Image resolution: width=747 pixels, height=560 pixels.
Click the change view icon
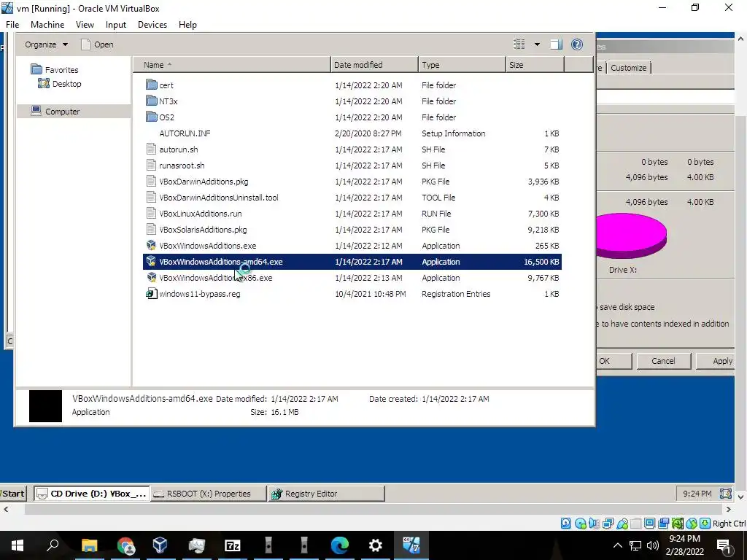(x=519, y=44)
